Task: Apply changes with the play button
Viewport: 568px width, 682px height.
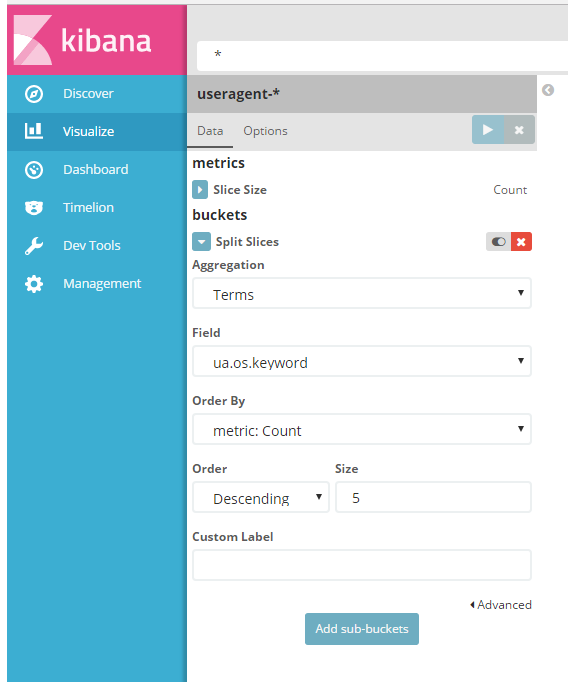Action: [x=488, y=130]
